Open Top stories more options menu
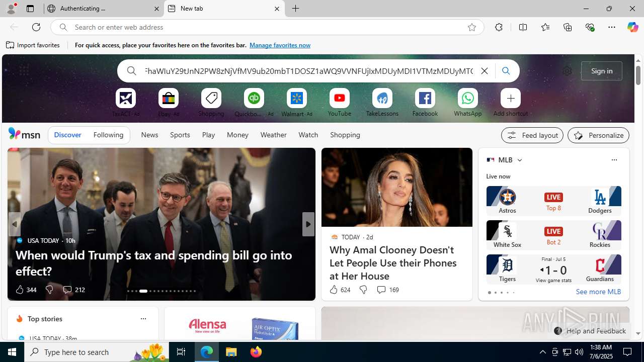The width and height of the screenshot is (644, 362). pyautogui.click(x=143, y=319)
